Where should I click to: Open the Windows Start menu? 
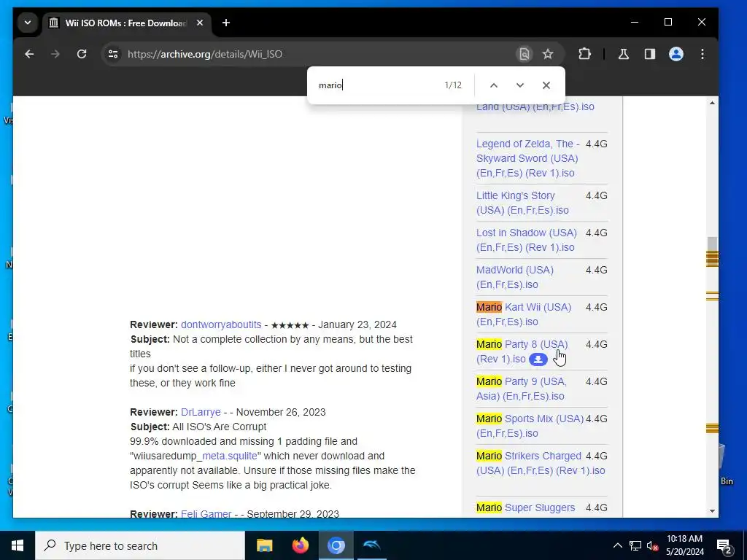point(18,545)
